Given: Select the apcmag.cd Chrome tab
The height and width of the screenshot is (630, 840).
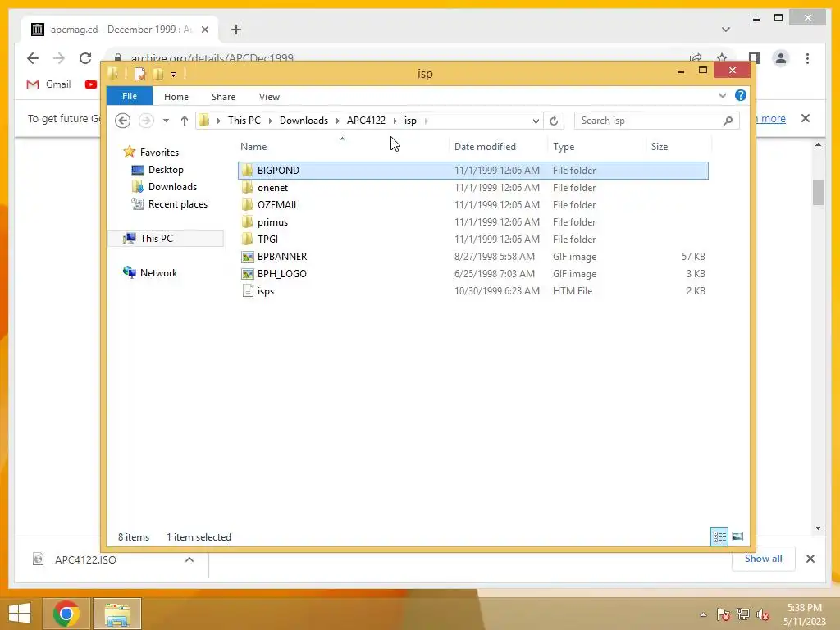Looking at the screenshot, I should (120, 30).
